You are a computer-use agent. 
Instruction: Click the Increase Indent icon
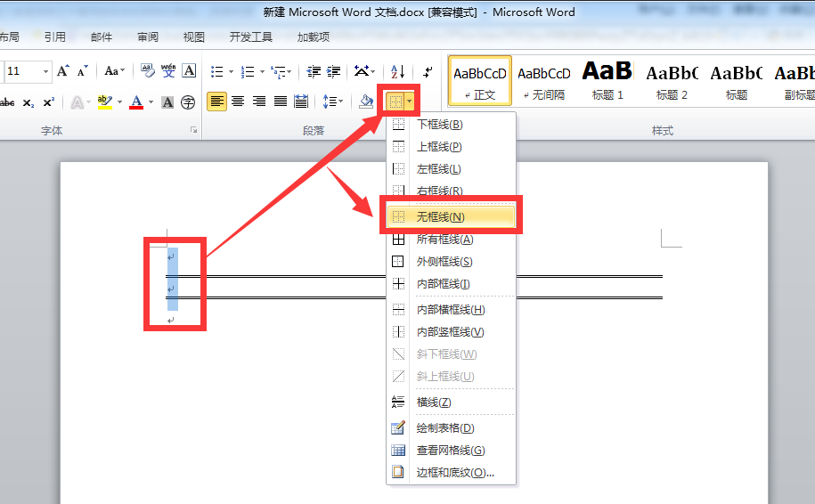(333, 72)
